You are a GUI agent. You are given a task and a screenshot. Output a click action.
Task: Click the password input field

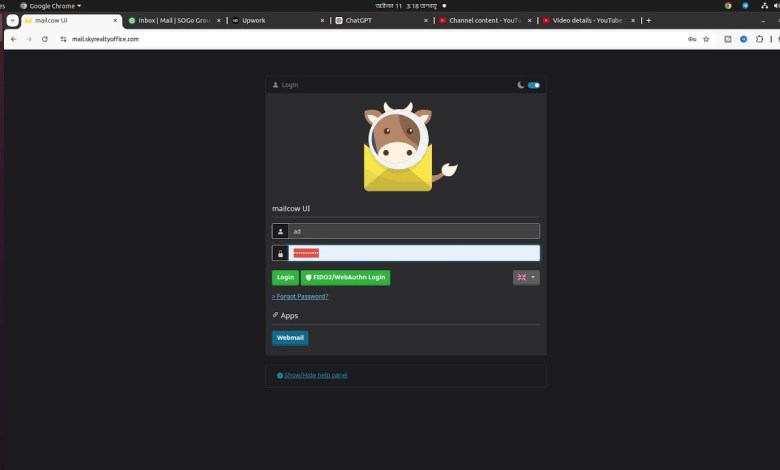[x=414, y=253]
